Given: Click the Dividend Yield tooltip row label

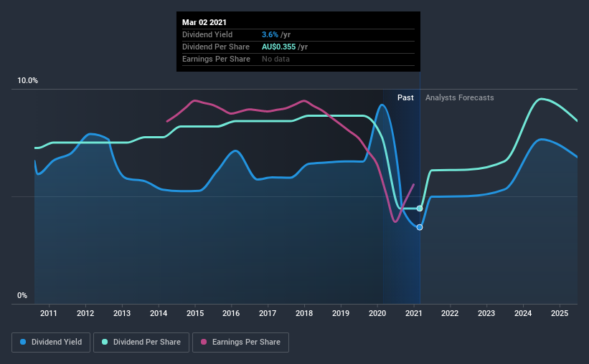Looking at the screenshot, I should pyautogui.click(x=207, y=34).
